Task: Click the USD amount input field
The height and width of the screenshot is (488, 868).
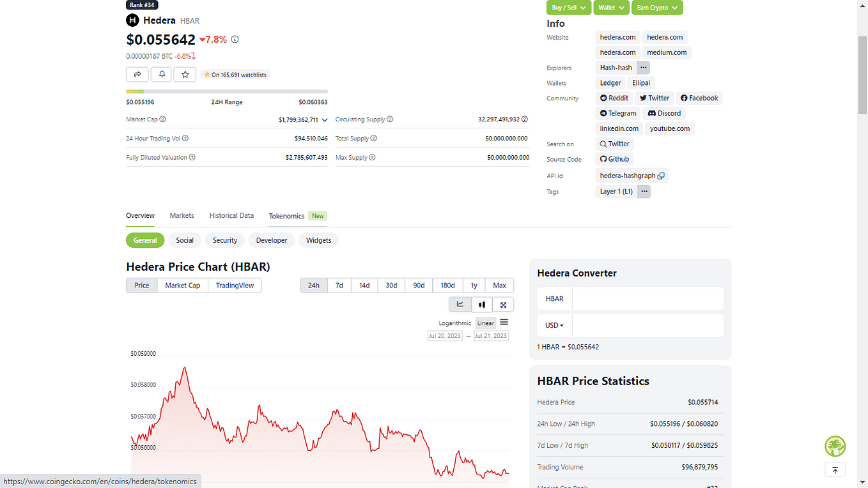Action: click(647, 325)
